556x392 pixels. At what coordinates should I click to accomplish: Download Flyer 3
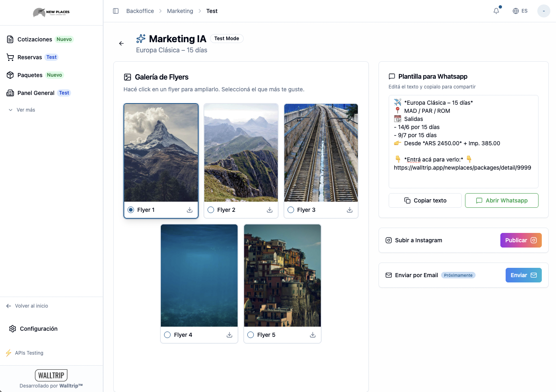[350, 210]
